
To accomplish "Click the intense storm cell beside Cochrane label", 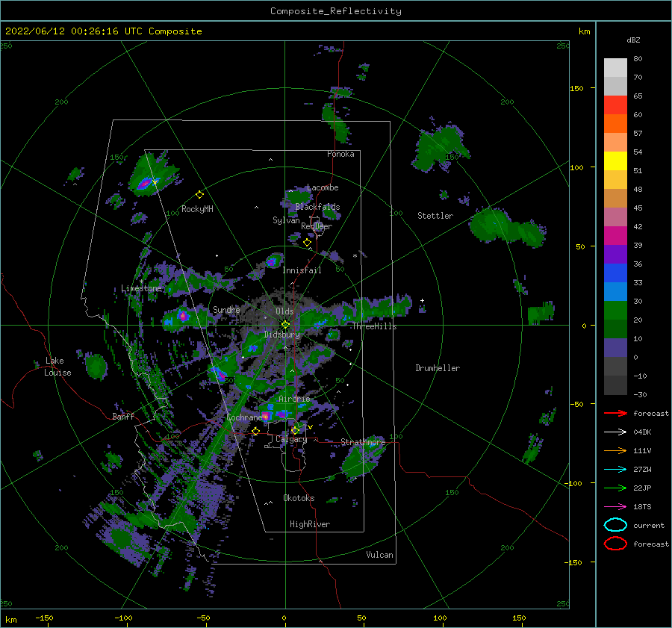I will click(266, 416).
